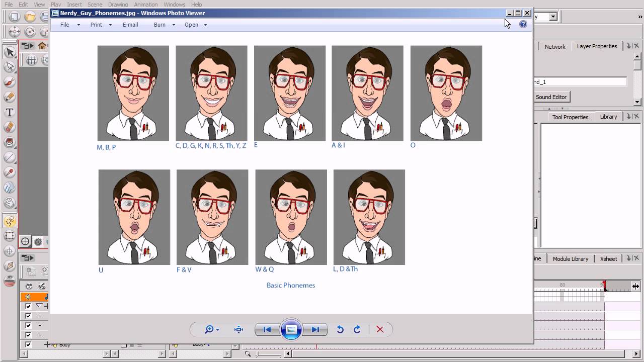The width and height of the screenshot is (644, 362).
Task: Select the Eraser tool
Action: click(x=10, y=127)
